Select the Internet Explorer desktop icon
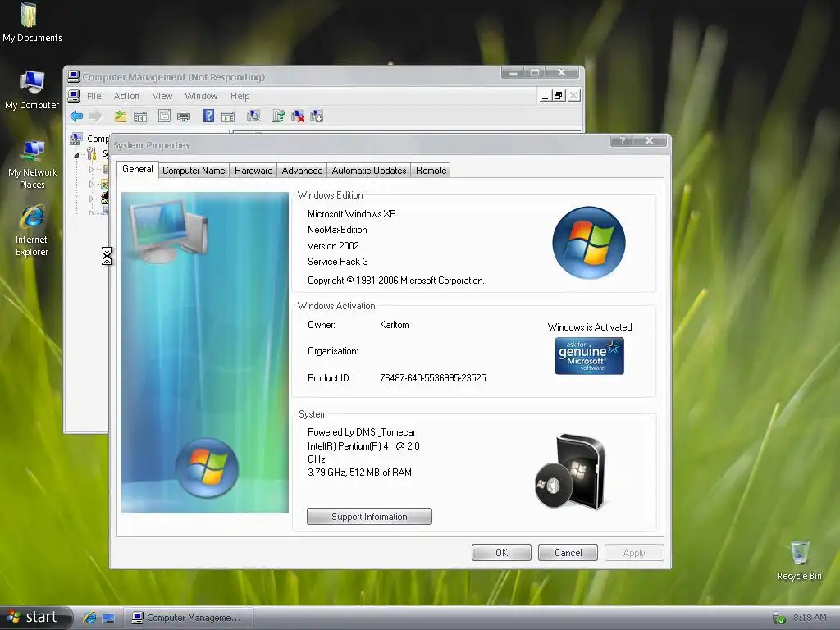Image resolution: width=840 pixels, height=630 pixels. [x=32, y=231]
